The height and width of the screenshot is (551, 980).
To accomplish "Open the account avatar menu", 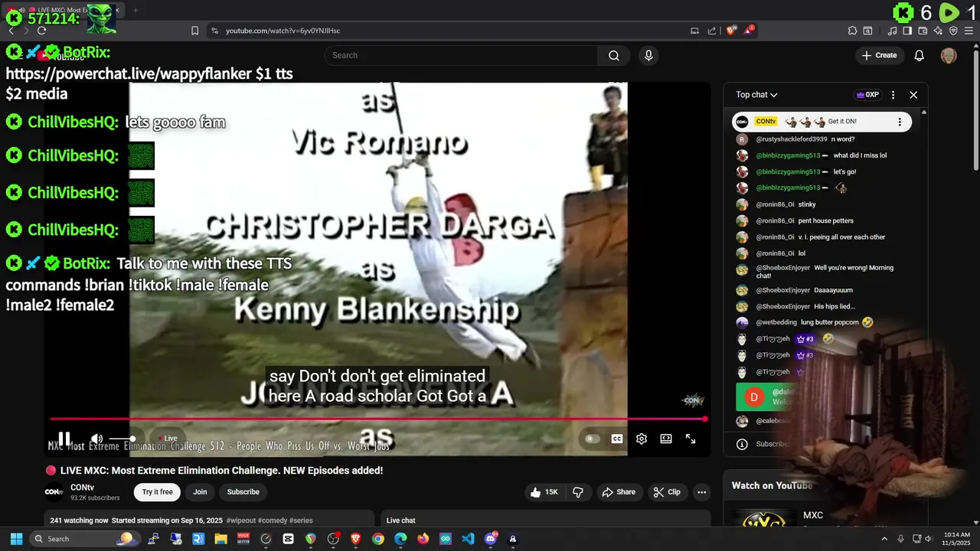I will click(949, 55).
